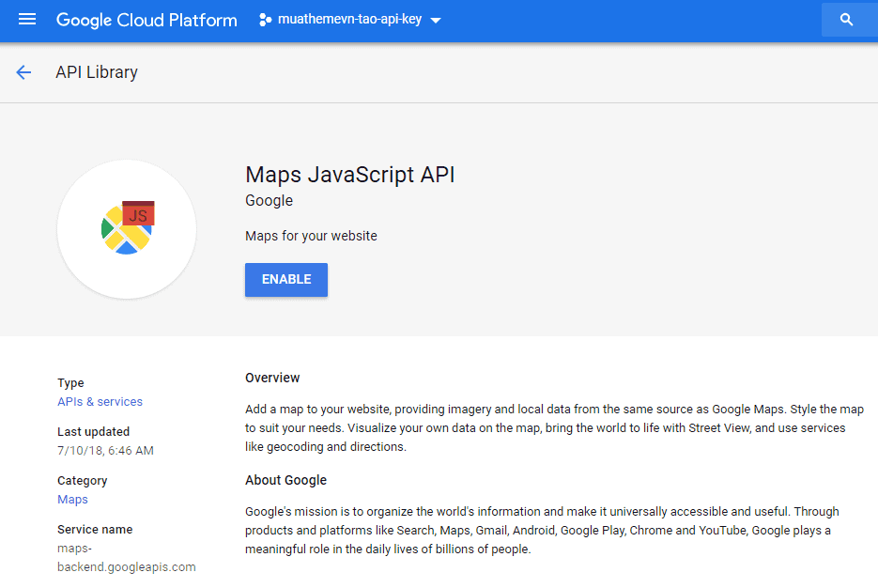
Task: Click the search magnifier icon
Action: coord(847,20)
